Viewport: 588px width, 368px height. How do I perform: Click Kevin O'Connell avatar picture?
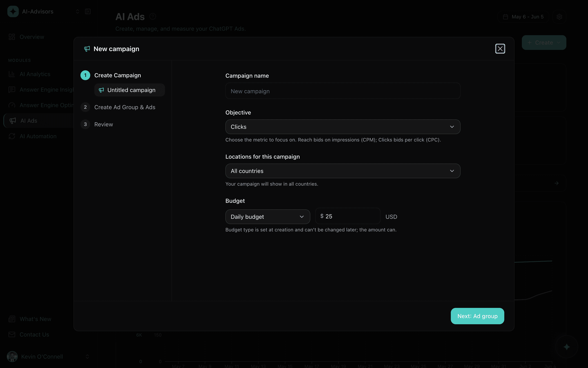click(12, 357)
